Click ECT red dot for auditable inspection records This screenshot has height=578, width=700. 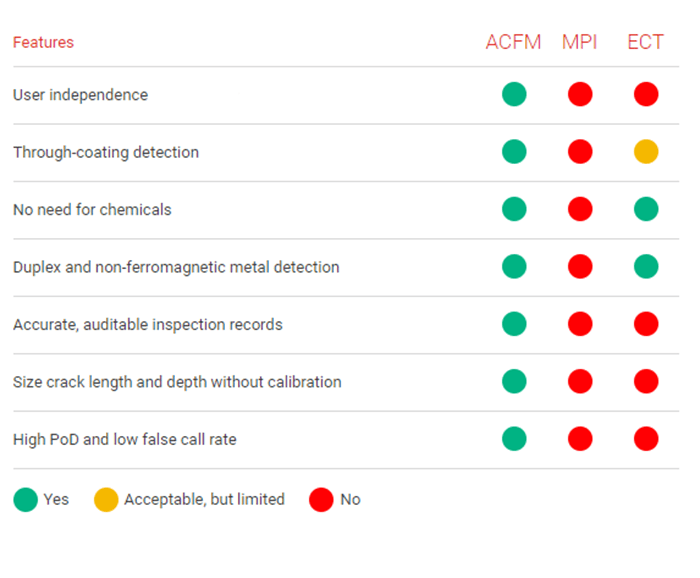coord(646,324)
